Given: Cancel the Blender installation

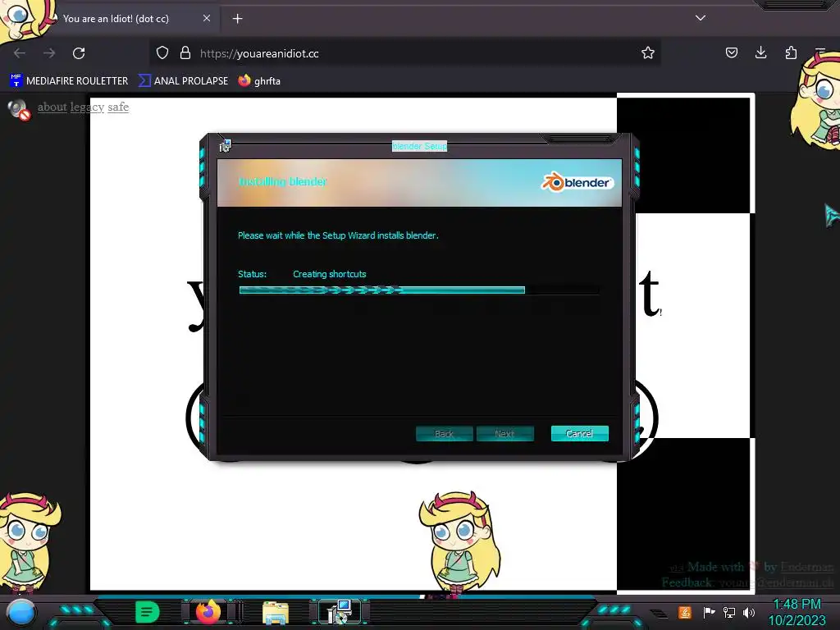Looking at the screenshot, I should point(580,433).
